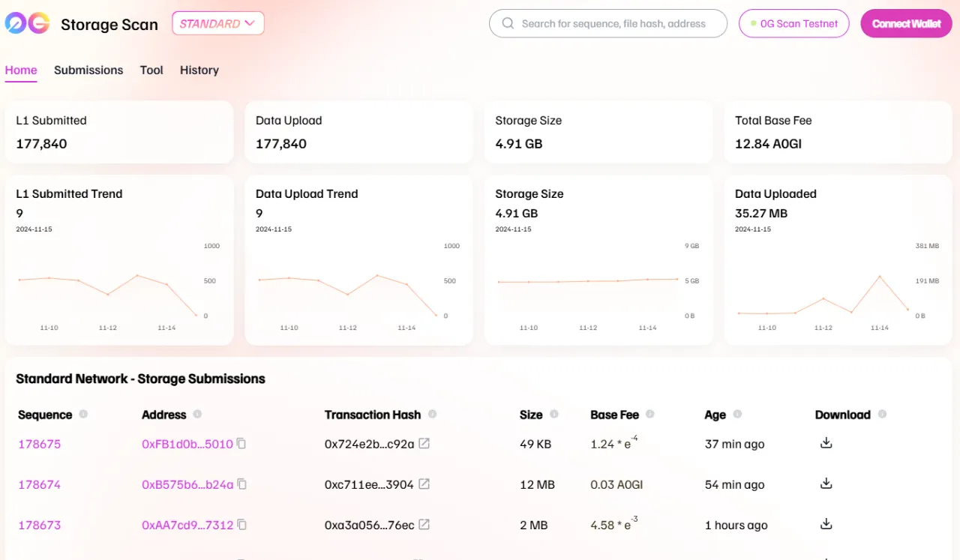This screenshot has width=960, height=560.
Task: Expand the STANDARD network dropdown
Action: 217,24
